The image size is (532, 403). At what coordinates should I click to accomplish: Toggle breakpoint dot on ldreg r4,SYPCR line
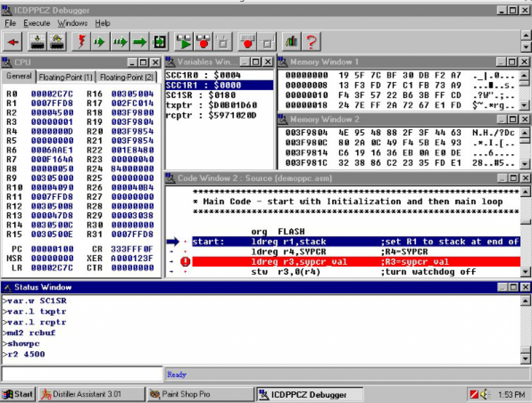click(x=185, y=252)
